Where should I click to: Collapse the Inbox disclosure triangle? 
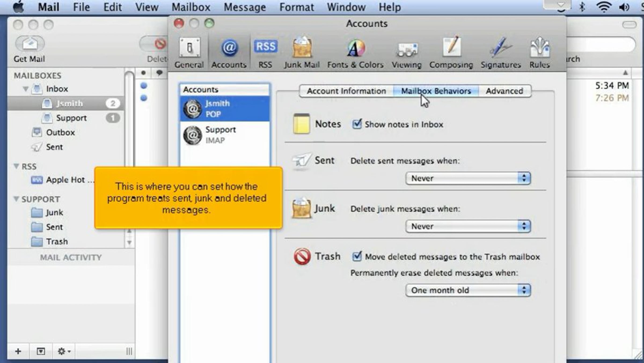[x=25, y=89]
